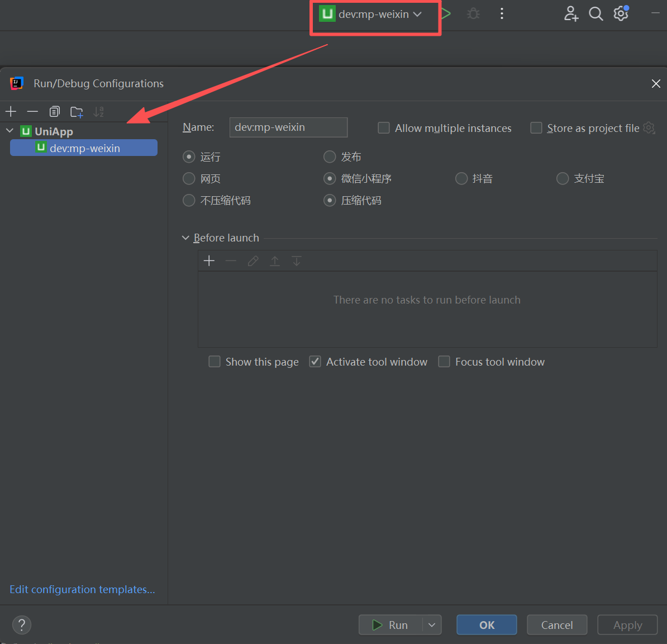The image size is (667, 644).
Task: Collapse the UniApp tree node
Action: click(x=10, y=131)
